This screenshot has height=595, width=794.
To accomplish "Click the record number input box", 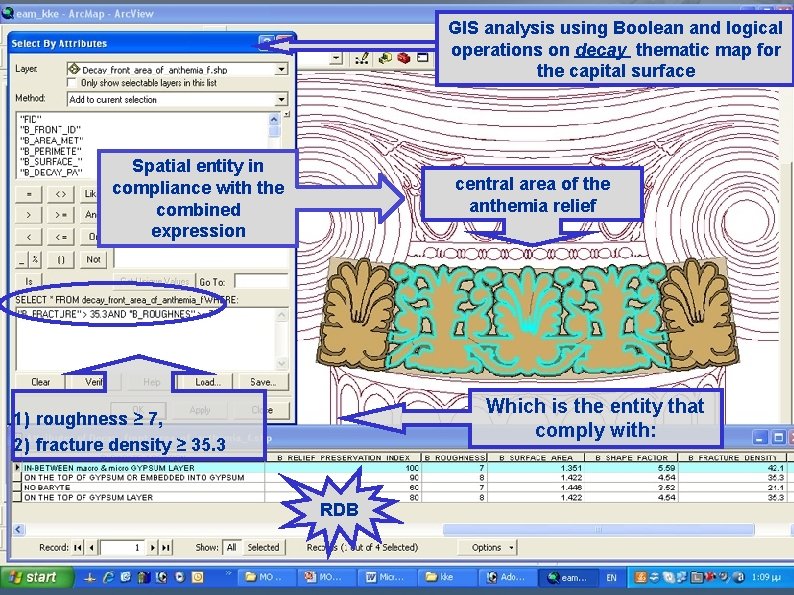I will 123,547.
